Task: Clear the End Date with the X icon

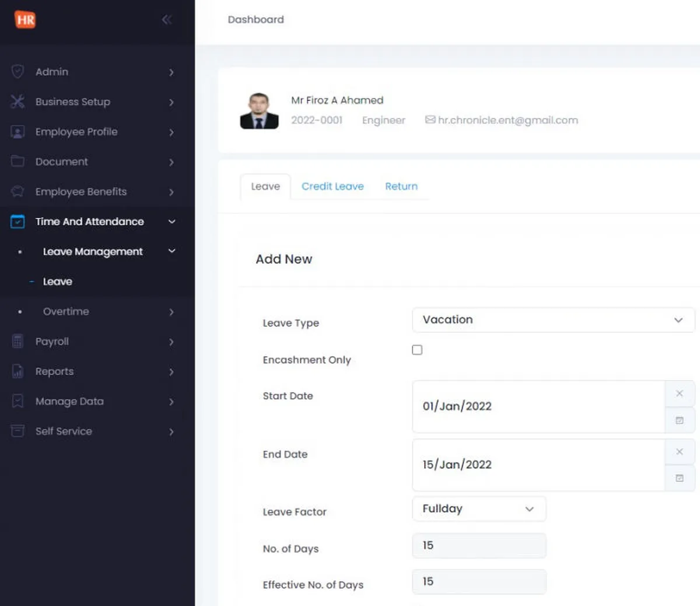Action: coord(679,452)
